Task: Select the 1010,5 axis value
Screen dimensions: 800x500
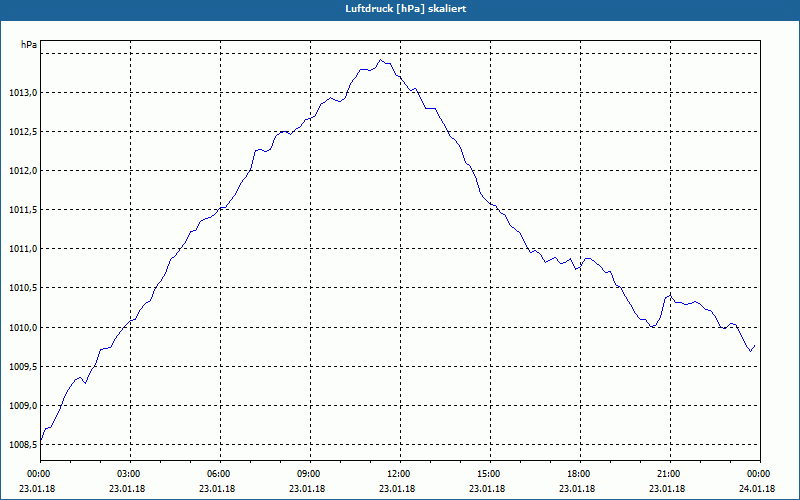Action: [x=22, y=288]
